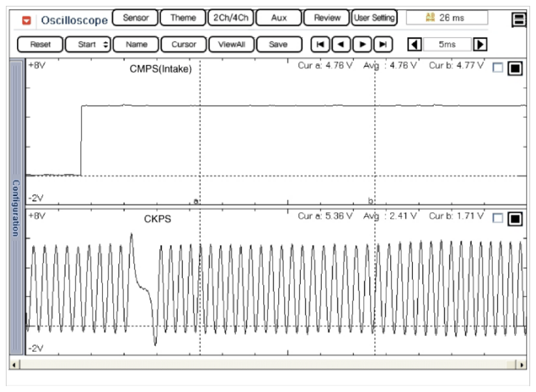Step forward with the right arrow icon
The height and width of the screenshot is (392, 536).
pos(363,44)
